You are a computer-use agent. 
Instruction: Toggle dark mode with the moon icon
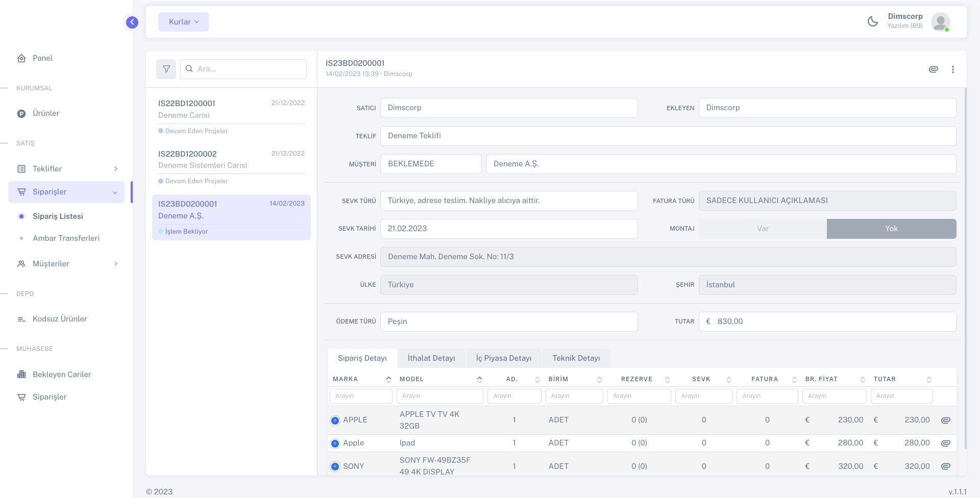pyautogui.click(x=873, y=21)
